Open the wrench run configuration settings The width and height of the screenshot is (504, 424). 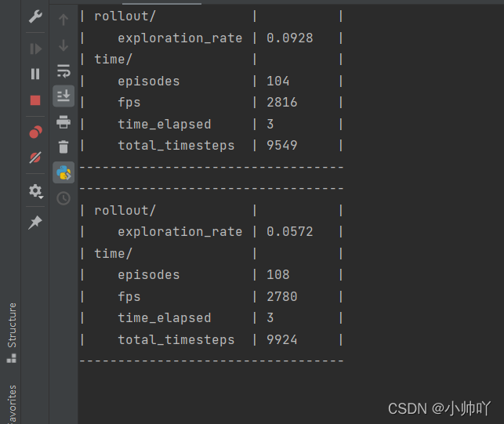pos(35,16)
